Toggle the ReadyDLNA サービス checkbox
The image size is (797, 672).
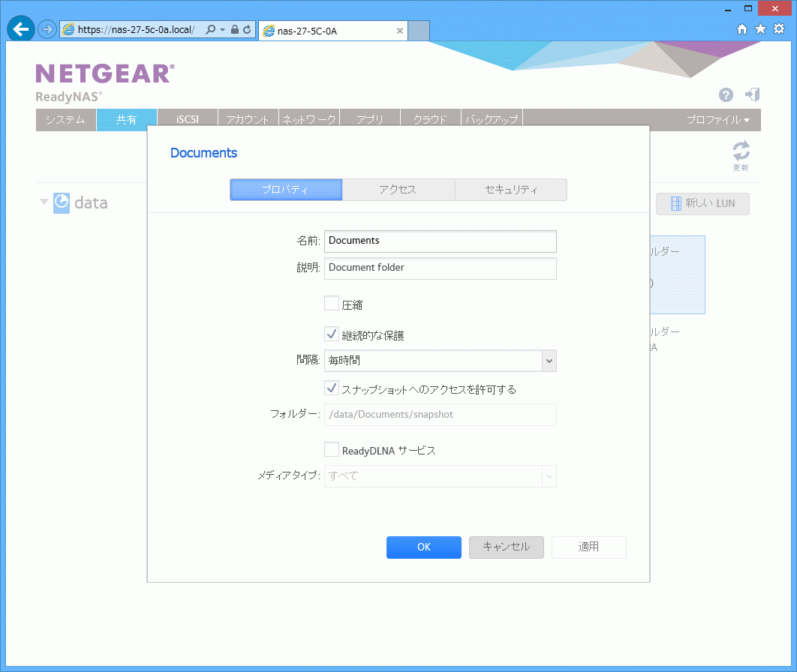click(332, 449)
